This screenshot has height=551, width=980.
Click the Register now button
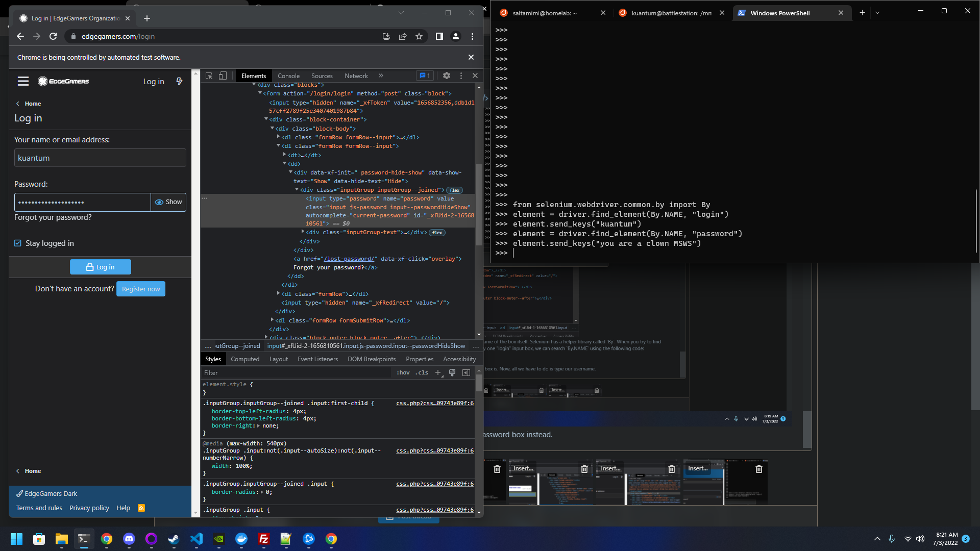pos(141,289)
